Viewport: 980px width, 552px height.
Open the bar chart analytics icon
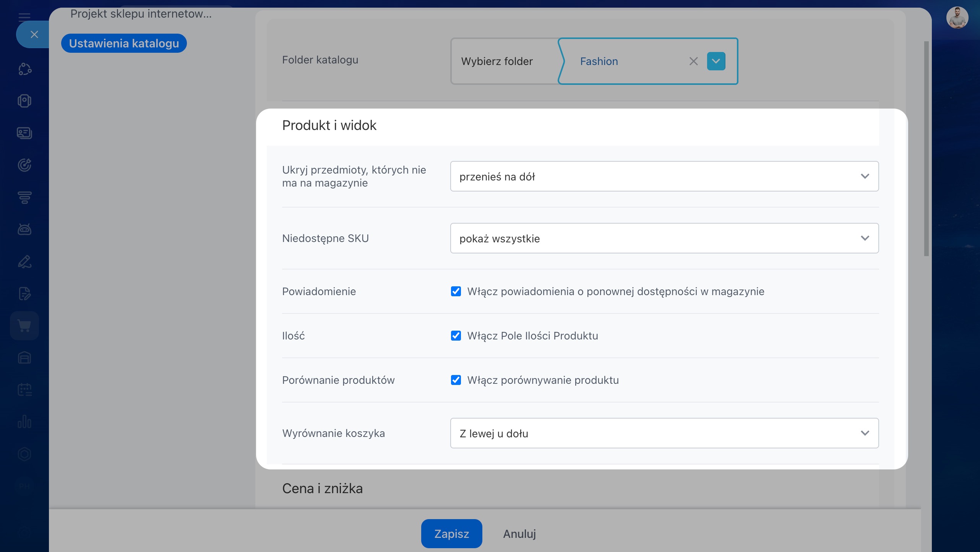pos(24,422)
